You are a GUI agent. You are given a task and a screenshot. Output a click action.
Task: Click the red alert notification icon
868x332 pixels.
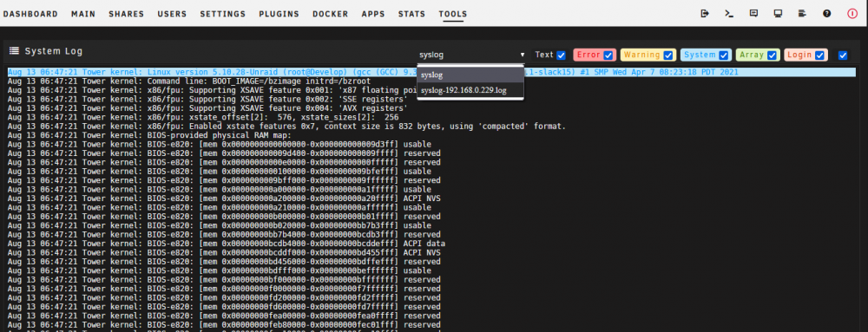852,14
